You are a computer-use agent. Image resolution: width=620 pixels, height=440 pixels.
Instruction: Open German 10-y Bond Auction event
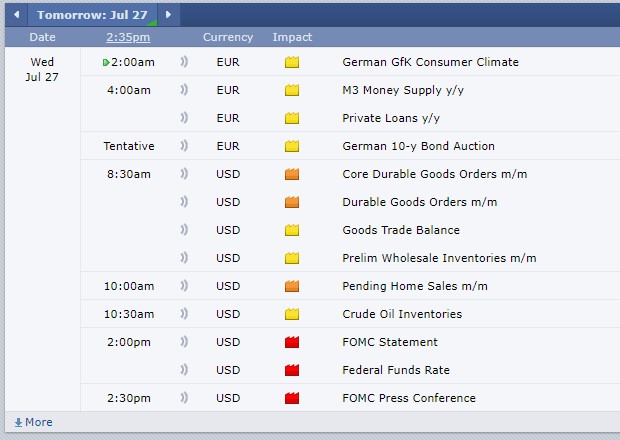(418, 146)
